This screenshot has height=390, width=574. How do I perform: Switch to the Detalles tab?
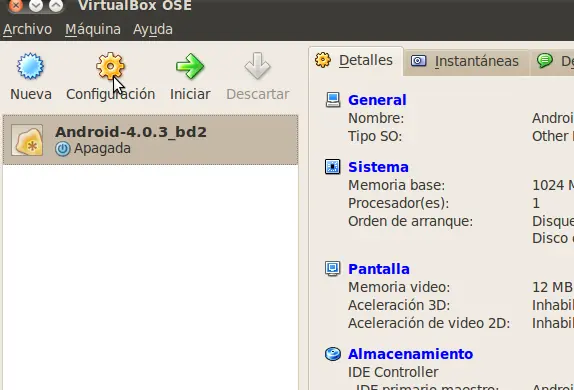pos(356,61)
